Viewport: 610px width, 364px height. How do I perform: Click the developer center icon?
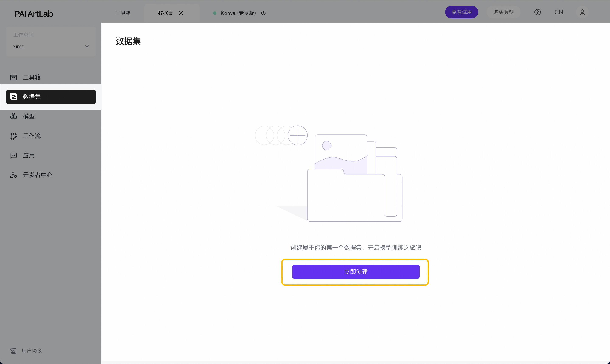point(14,175)
